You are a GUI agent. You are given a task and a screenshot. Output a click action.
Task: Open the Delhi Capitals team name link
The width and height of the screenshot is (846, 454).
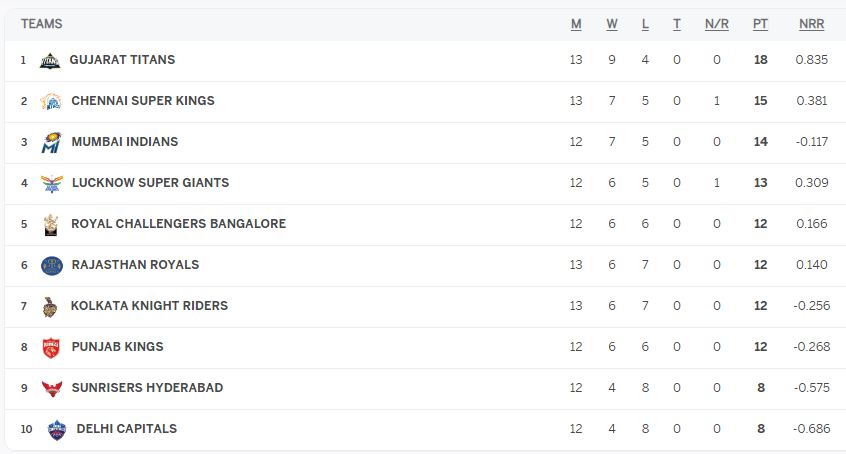point(126,429)
